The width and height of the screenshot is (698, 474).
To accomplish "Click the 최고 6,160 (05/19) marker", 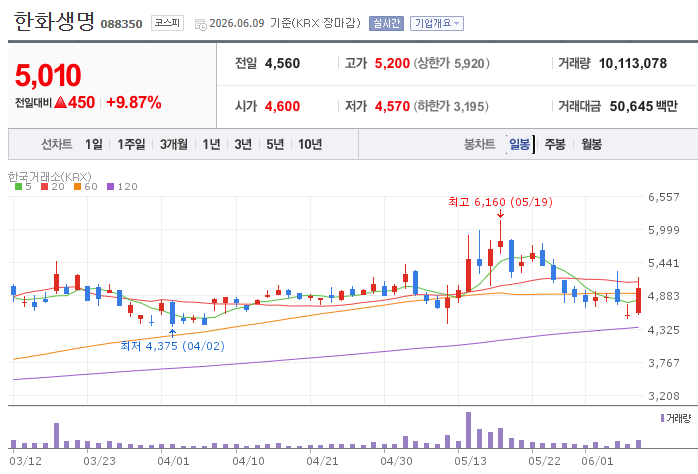I will (x=500, y=202).
